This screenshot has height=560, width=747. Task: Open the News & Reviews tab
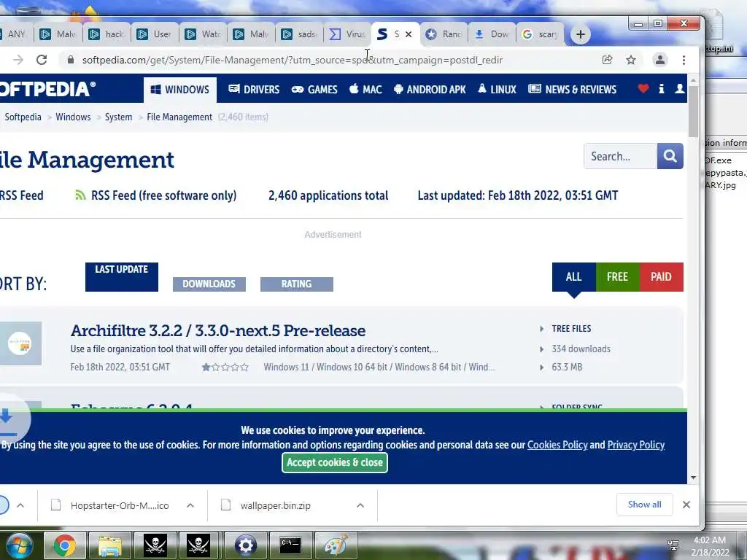pyautogui.click(x=572, y=89)
